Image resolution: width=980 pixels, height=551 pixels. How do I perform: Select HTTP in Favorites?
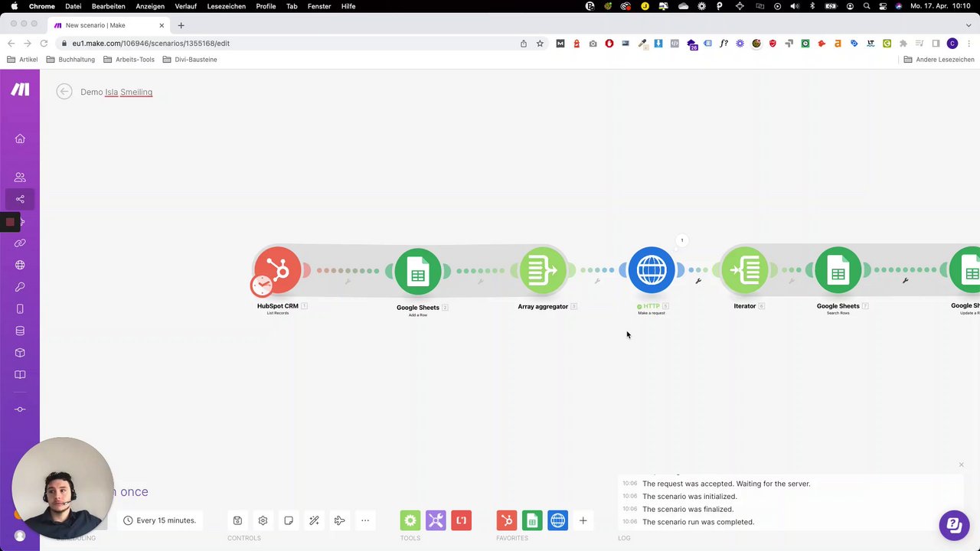[x=558, y=520]
